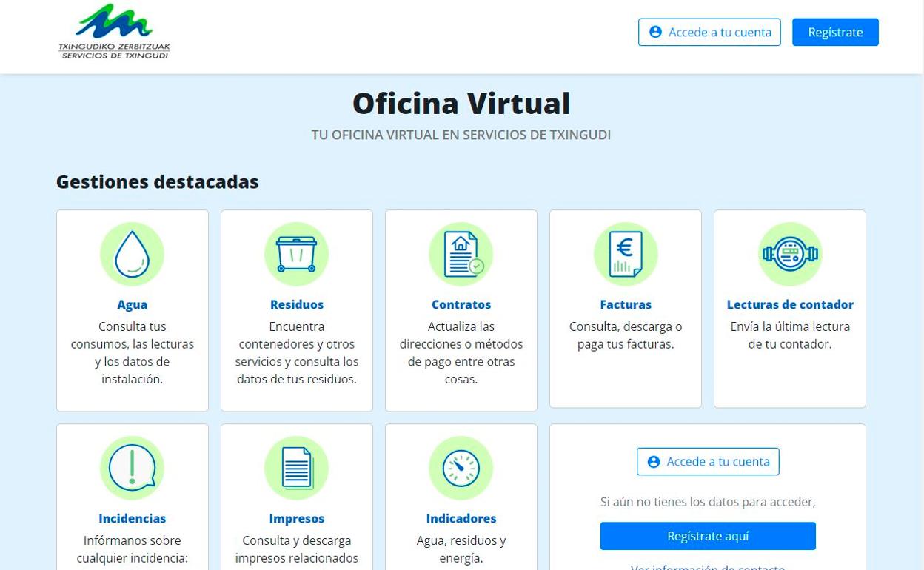924x570 pixels.
Task: Open Accede a tu cuenta in the header
Action: 709,32
